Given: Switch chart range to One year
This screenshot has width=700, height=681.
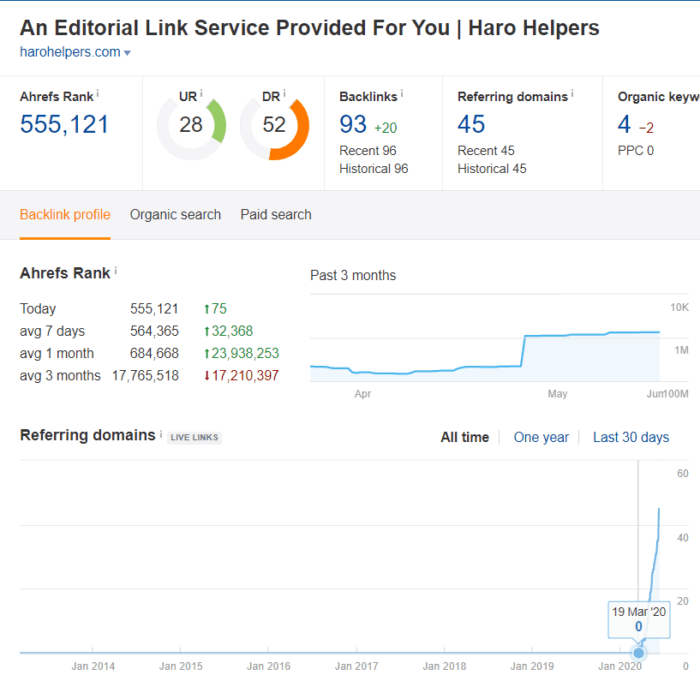Looking at the screenshot, I should point(541,437).
